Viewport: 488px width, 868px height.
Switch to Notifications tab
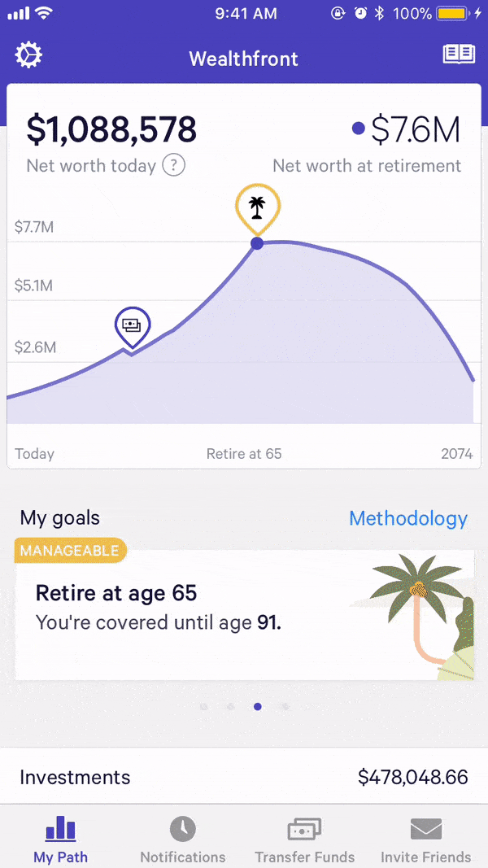[x=183, y=840]
